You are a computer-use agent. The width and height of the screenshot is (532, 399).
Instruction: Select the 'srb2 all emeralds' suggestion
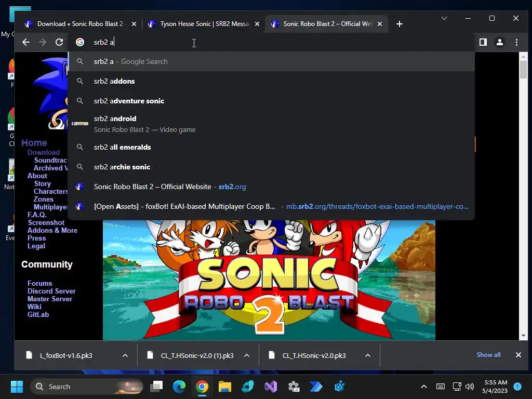coord(271,147)
